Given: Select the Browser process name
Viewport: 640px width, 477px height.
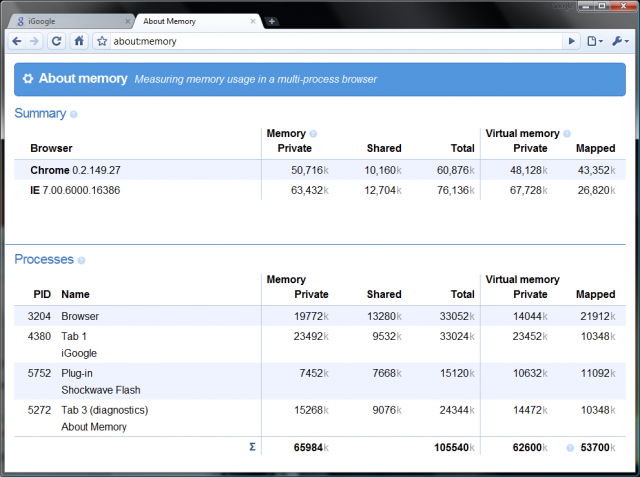Looking at the screenshot, I should coord(80,316).
